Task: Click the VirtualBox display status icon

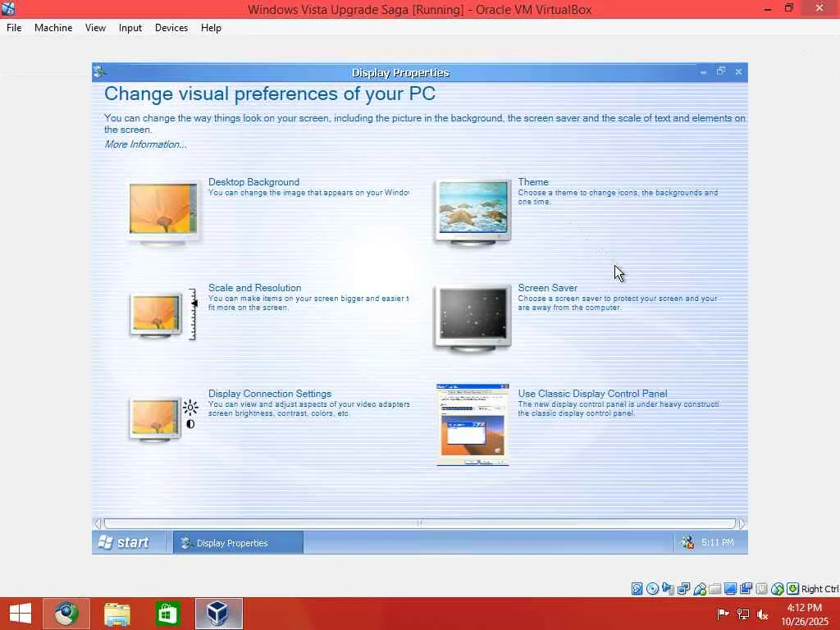Action: tap(730, 589)
